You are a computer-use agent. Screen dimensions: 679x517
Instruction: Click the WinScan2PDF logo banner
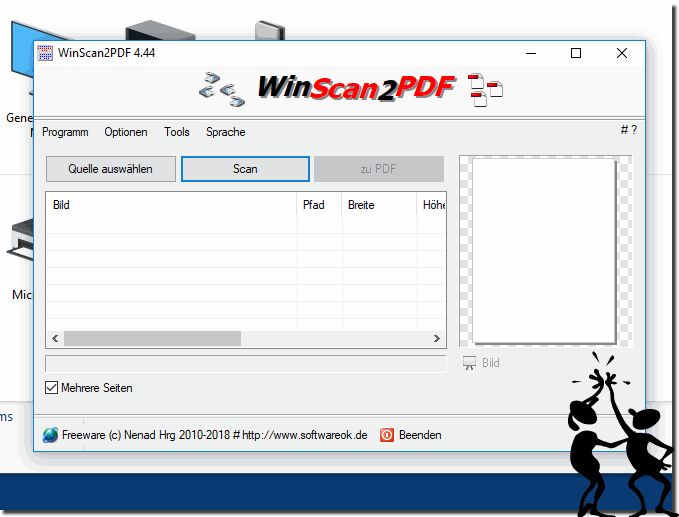coord(356,88)
